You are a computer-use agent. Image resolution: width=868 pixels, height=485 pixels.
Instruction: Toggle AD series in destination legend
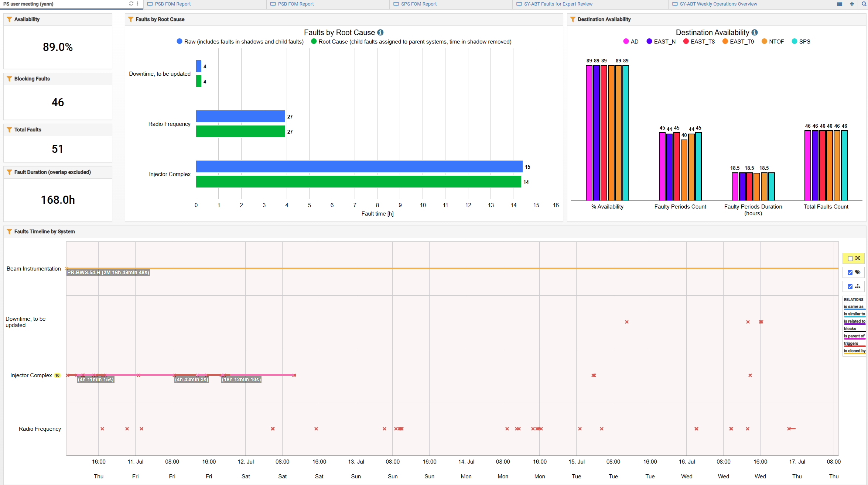point(631,41)
